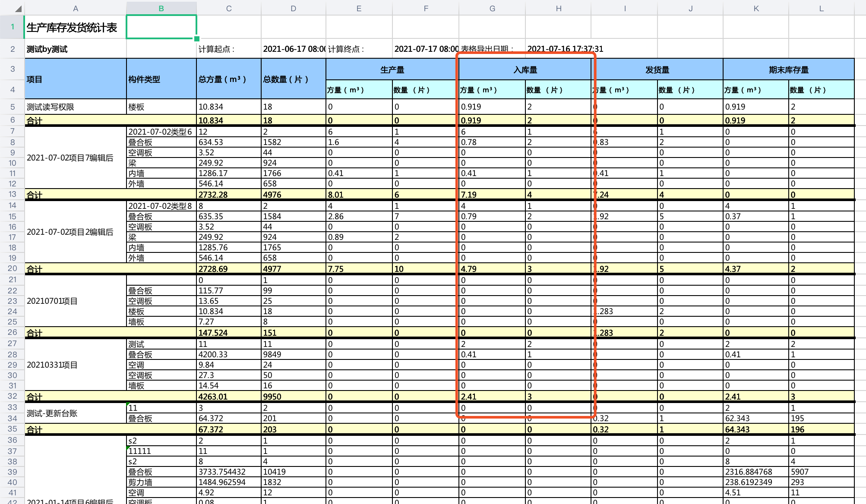The height and width of the screenshot is (504, 866).
Task: Click the fill handle of cell B1
Action: coord(197,39)
